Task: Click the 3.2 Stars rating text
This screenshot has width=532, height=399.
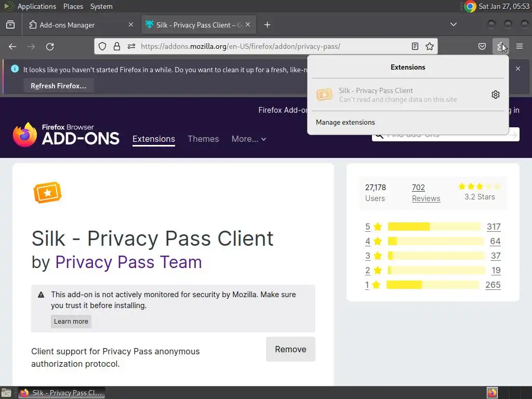Action: tap(480, 197)
